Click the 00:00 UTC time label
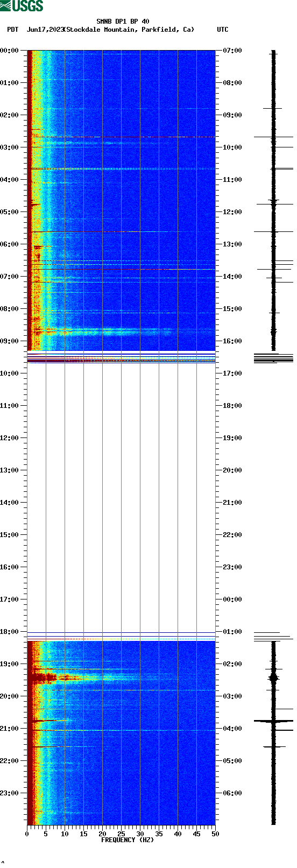The width and height of the screenshot is (297, 868). pos(232,599)
